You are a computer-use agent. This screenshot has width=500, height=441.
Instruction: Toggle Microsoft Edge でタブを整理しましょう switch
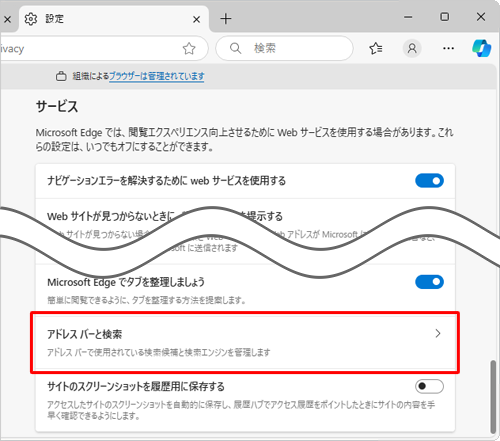(x=429, y=282)
